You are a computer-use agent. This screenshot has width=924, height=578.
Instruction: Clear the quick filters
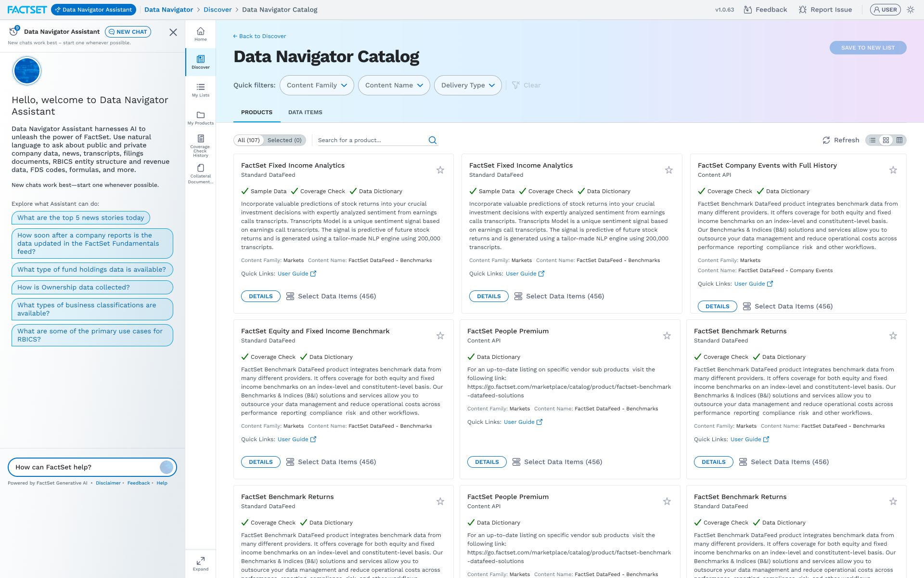tap(526, 85)
